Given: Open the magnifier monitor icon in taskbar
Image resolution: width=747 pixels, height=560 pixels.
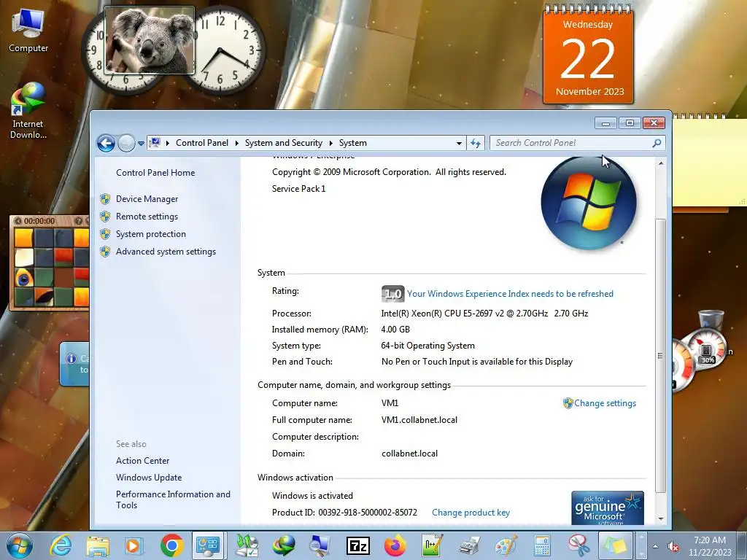Looking at the screenshot, I should pos(320,545).
